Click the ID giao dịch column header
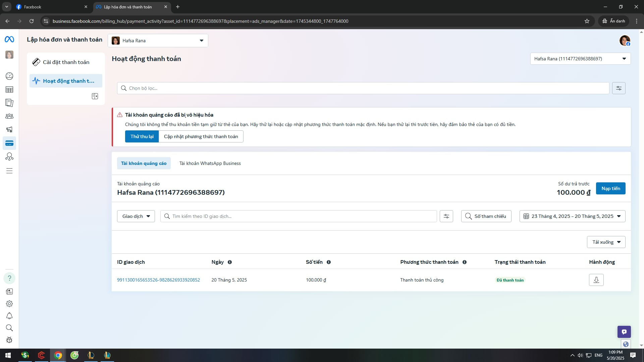The image size is (644, 362). (x=131, y=262)
